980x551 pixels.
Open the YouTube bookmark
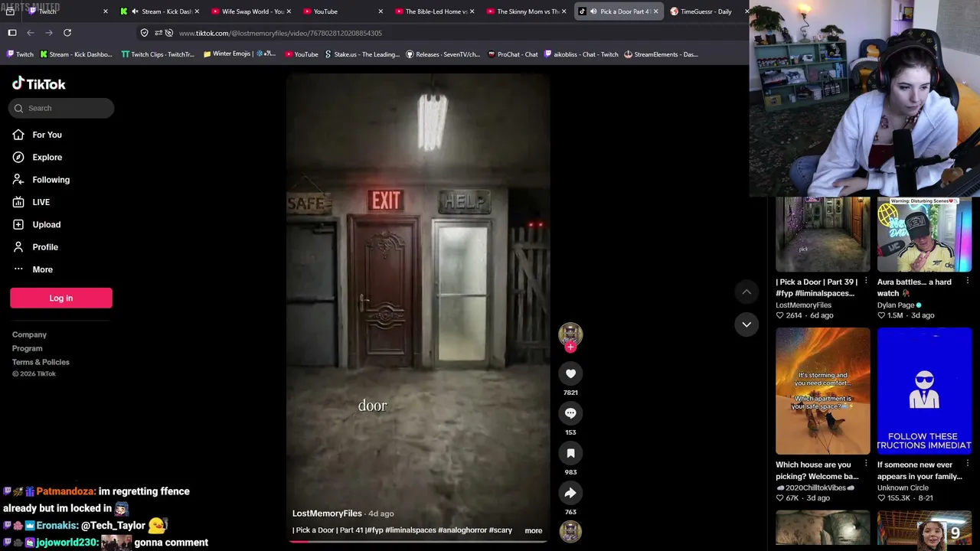point(301,54)
